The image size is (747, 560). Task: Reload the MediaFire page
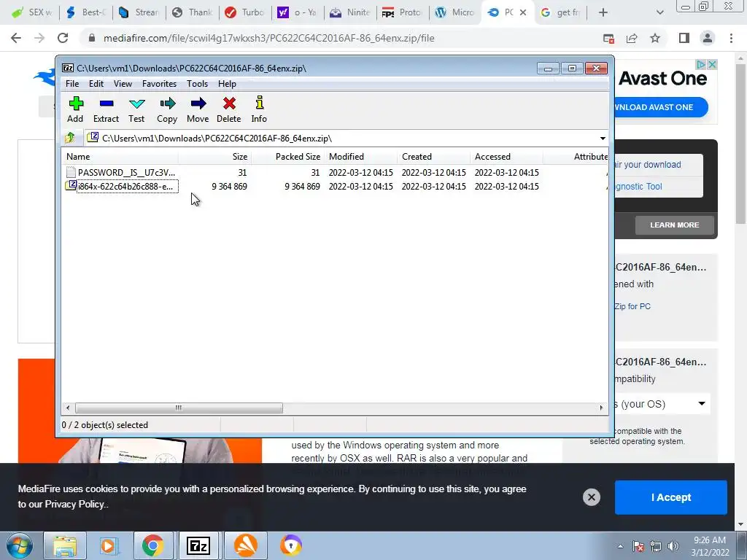[63, 38]
